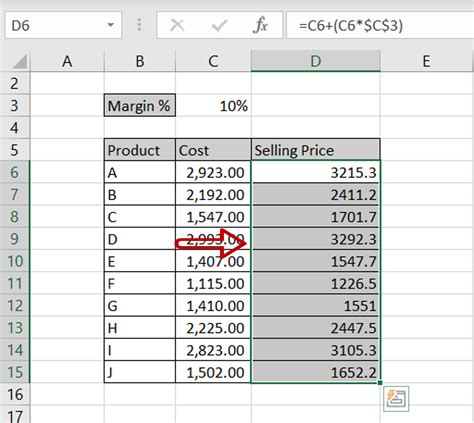Viewport: 474px width, 423px height.
Task: Click the Enter checkmark icon in formula bar
Action: point(219,26)
